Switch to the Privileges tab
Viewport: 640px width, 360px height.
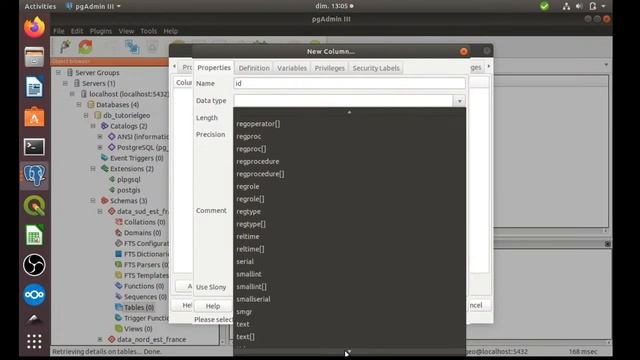(329, 68)
